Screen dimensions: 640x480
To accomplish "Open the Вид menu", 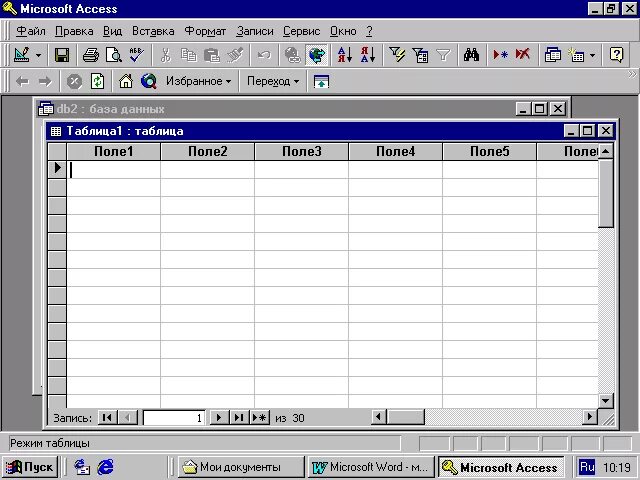I will 112,31.
